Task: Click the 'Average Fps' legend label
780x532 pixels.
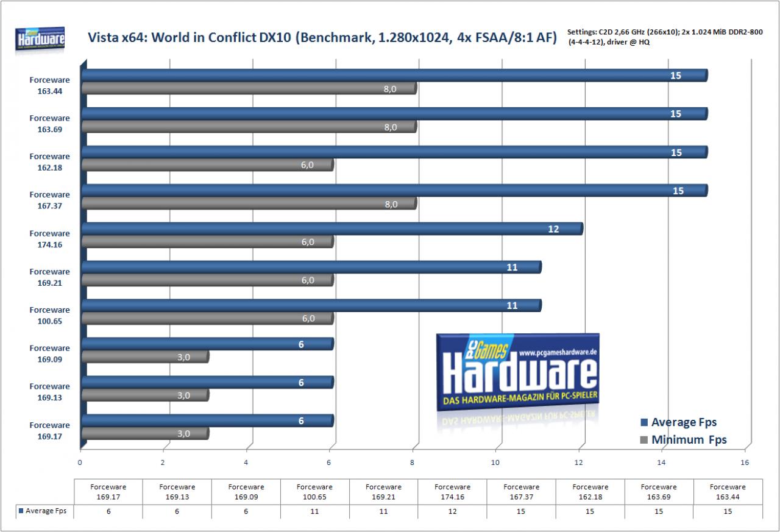Action: (x=684, y=422)
